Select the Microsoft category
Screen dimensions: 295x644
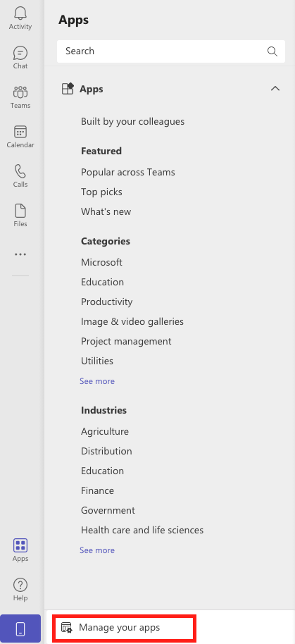point(101,262)
